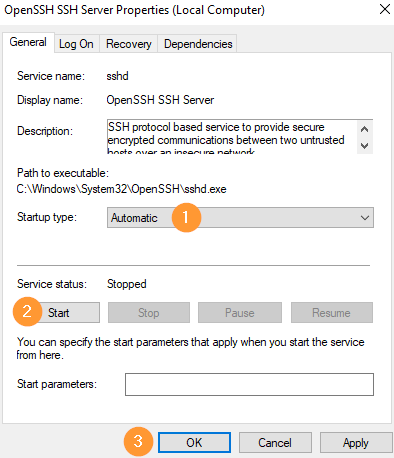Click the orange step 1 badge
The image size is (394, 458).
coord(186,217)
